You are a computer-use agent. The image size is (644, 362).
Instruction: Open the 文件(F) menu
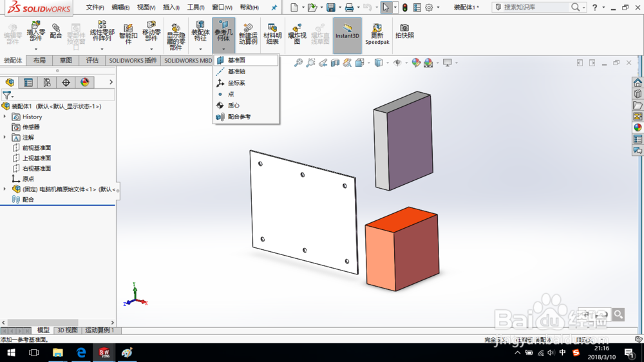click(95, 7)
